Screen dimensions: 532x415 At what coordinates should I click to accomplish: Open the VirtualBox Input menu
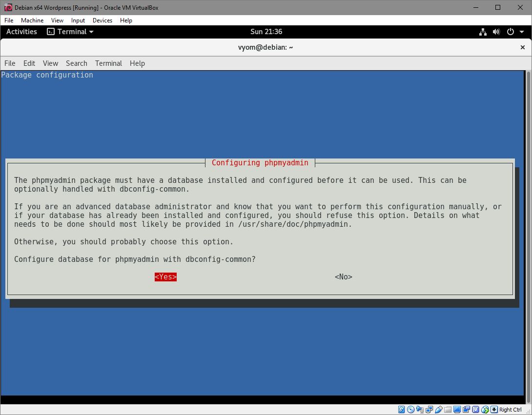[78, 20]
